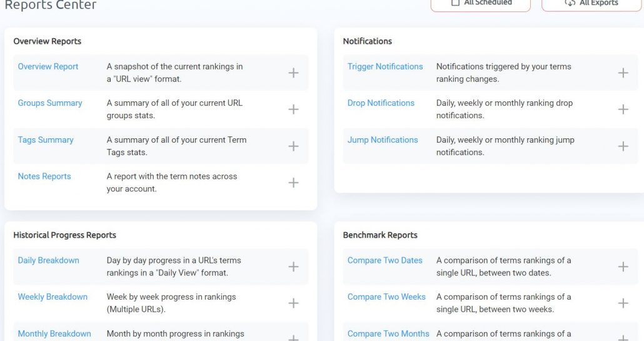644x341 pixels.
Task: Open the Daily Breakdown report link
Action: [49, 260]
